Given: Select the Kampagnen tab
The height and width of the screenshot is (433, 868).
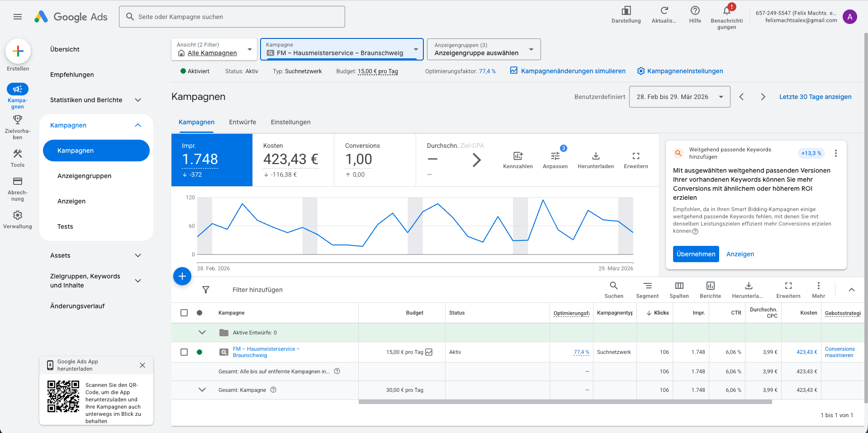Looking at the screenshot, I should pos(197,122).
